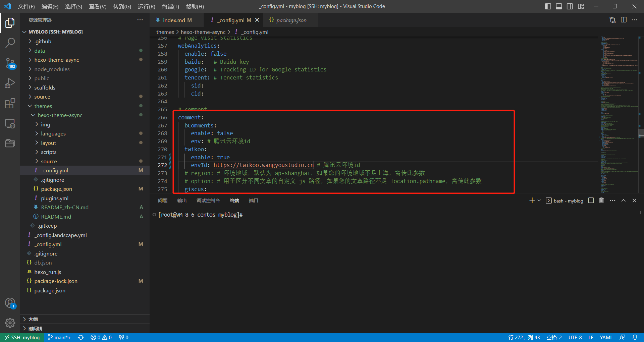Viewport: 644px width, 342px height.
Task: Open Source Control view with 182 changes
Action: [x=10, y=63]
